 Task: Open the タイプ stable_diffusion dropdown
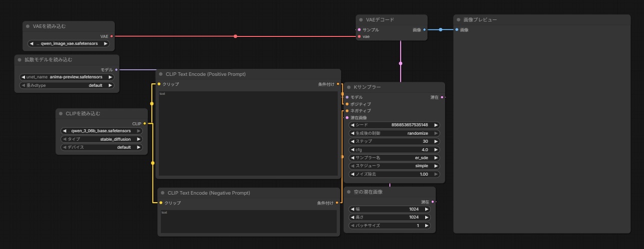(x=101, y=139)
